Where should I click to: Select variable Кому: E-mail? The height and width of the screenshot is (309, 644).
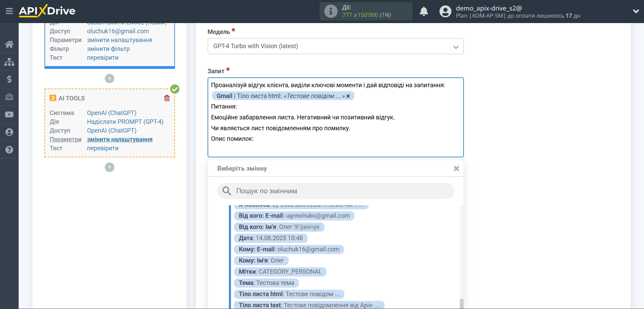[289, 249]
